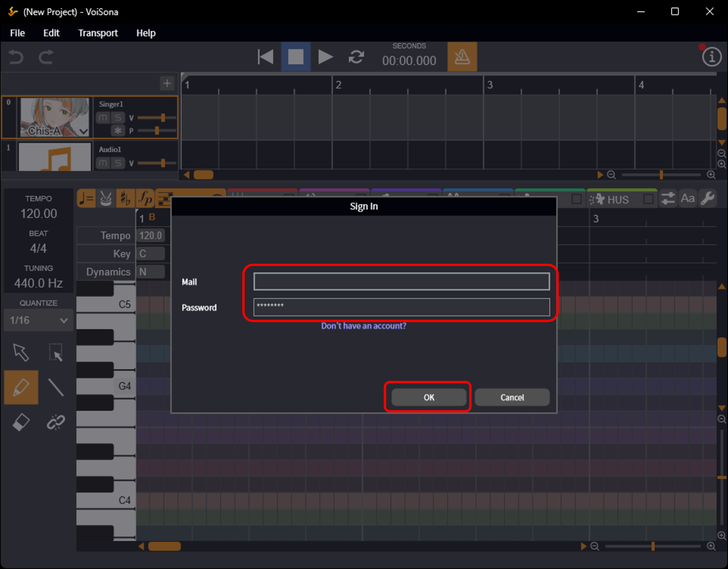The image size is (728, 569).
Task: Click the Singer1 volume slider
Action: [156, 118]
